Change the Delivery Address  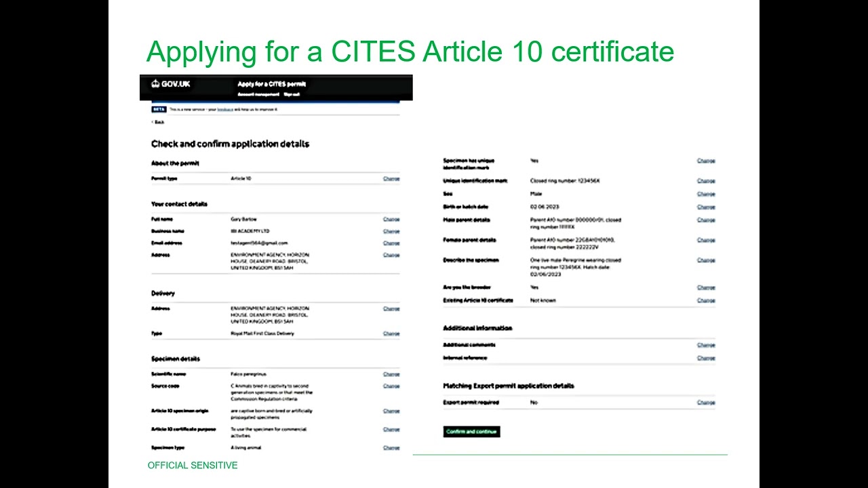pos(391,308)
